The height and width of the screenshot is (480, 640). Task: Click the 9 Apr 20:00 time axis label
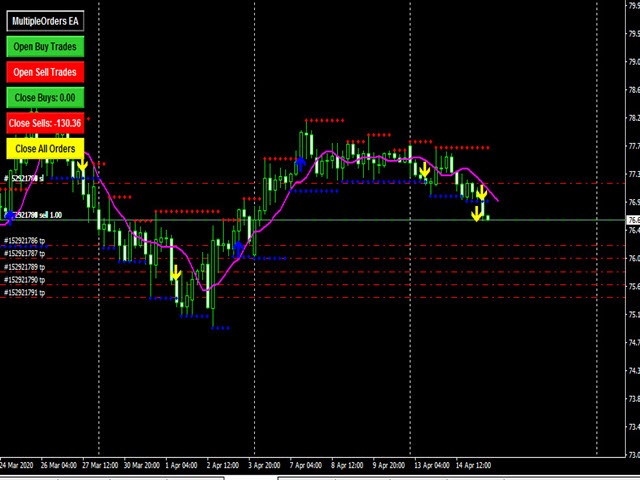(x=389, y=465)
